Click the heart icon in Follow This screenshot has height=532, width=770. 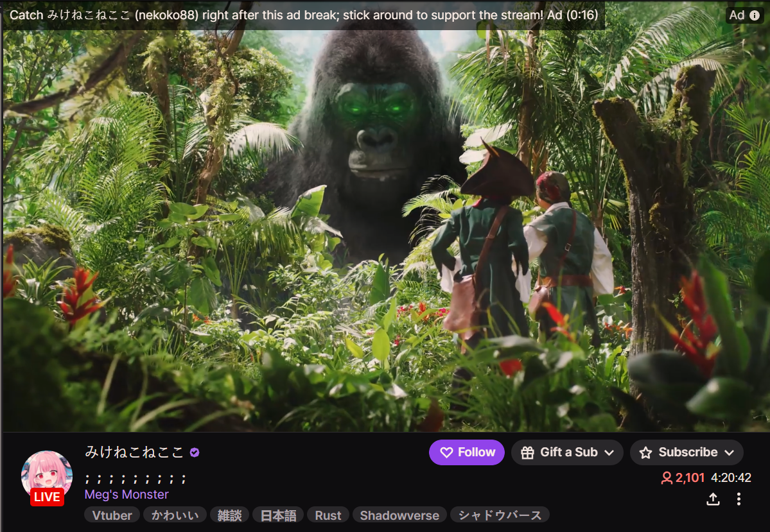click(446, 452)
